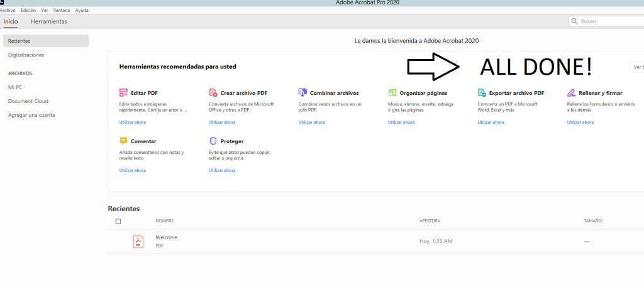
Task: Click the 'Hoy, 1:35 AM' opening time
Action: click(436, 241)
